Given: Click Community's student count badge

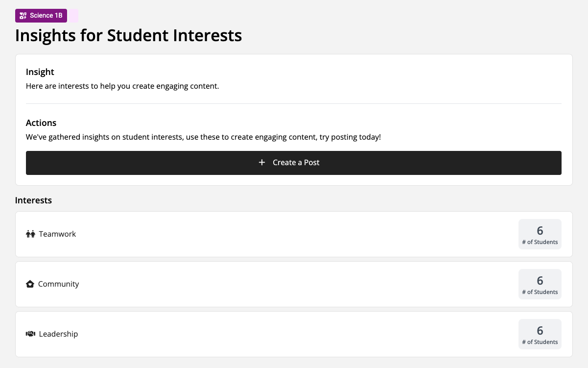Looking at the screenshot, I should tap(540, 284).
